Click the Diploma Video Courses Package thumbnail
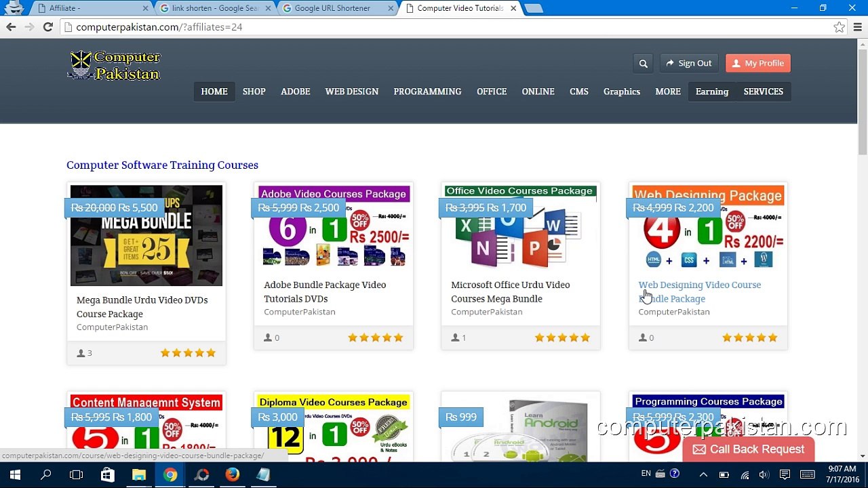868x488 pixels. (334, 428)
